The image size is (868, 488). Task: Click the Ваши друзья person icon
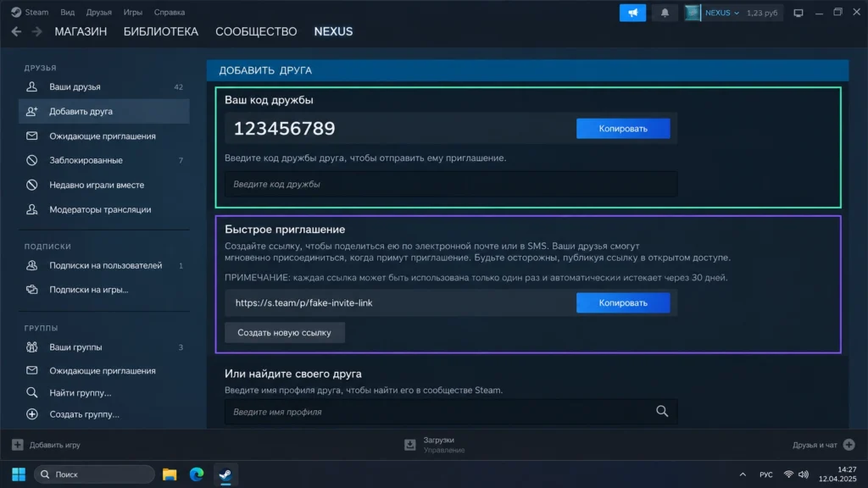pyautogui.click(x=31, y=87)
